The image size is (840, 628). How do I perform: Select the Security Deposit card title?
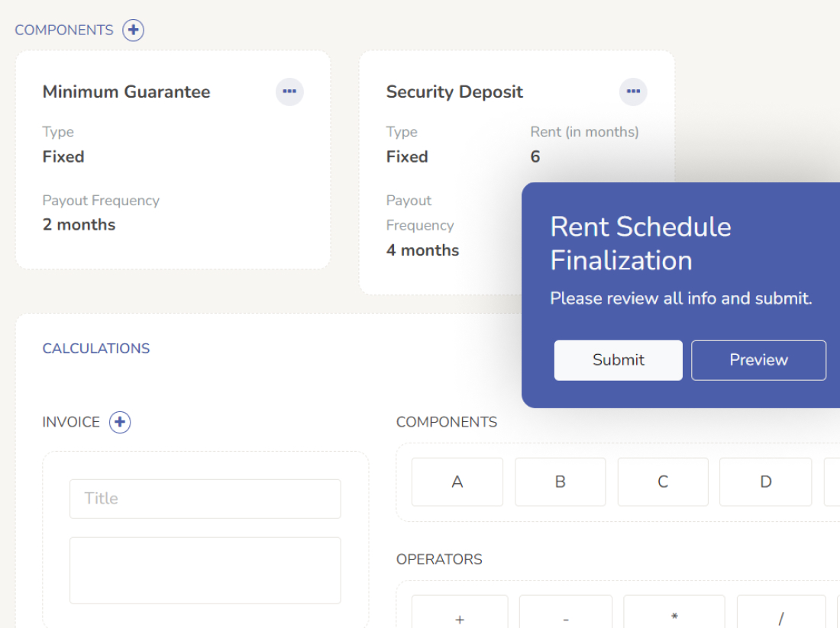[454, 92]
